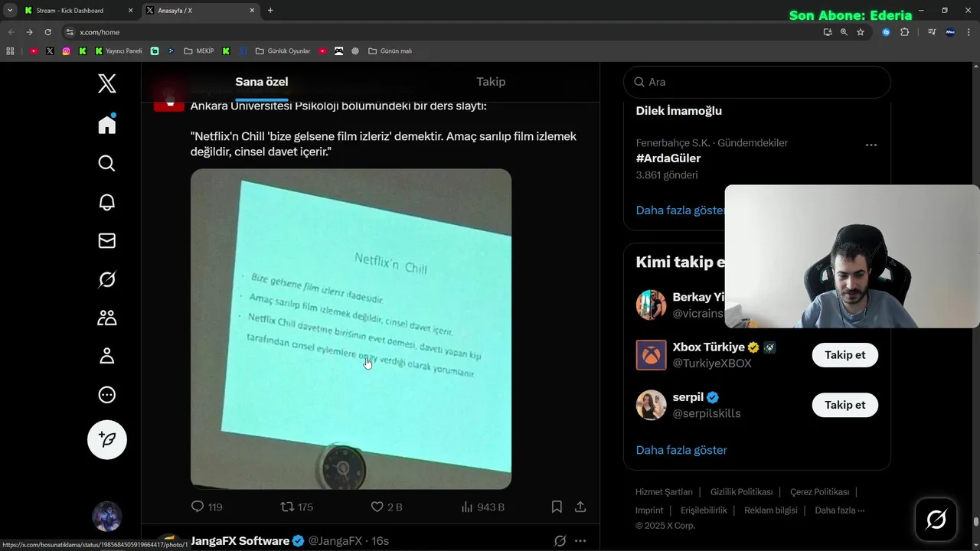This screenshot has height=551, width=980.
Task: Open Berkay profile avatar
Action: pos(652,305)
